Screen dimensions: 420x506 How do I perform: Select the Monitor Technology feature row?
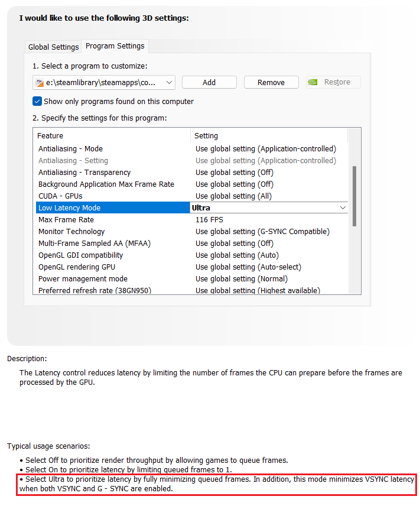(71, 232)
